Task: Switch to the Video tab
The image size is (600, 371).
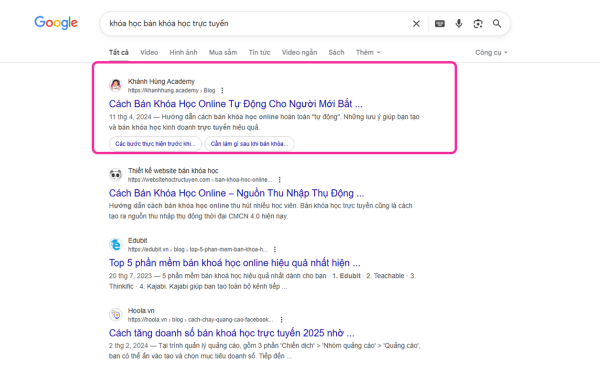Action: [149, 52]
